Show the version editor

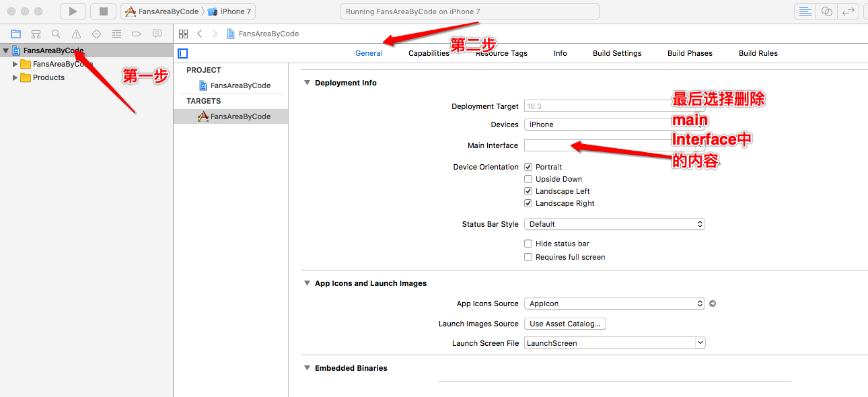point(848,11)
